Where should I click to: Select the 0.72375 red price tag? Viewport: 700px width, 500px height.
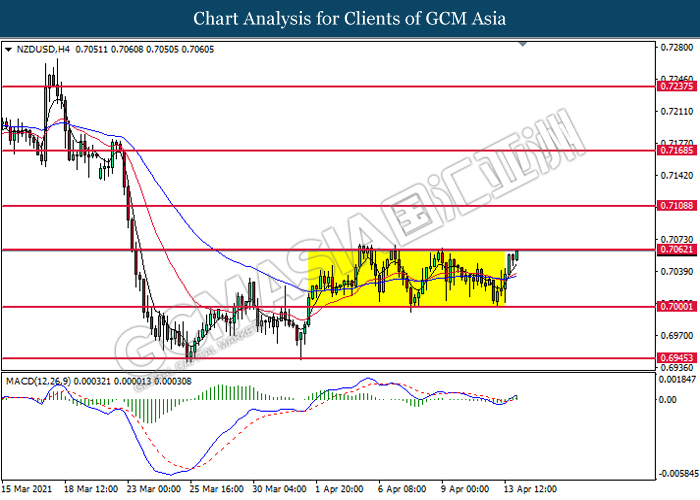tap(675, 86)
